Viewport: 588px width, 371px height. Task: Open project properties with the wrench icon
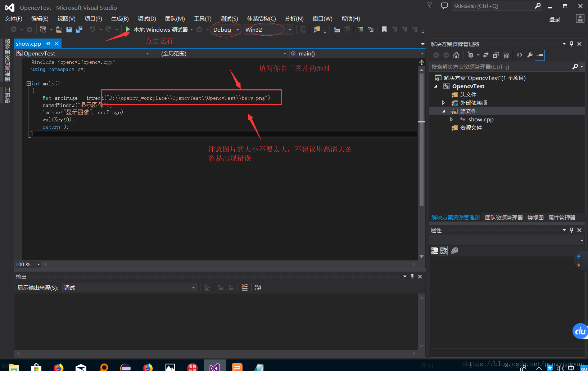[x=530, y=55]
